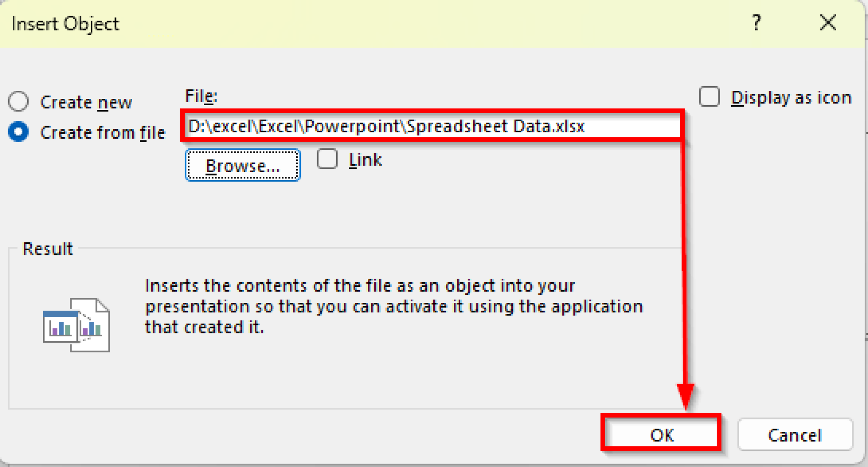The image size is (868, 467).
Task: Click the File field label
Action: point(200,95)
